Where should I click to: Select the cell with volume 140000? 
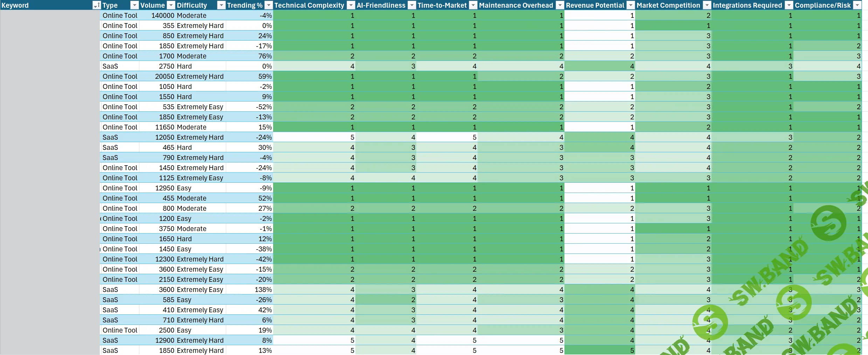pos(158,15)
